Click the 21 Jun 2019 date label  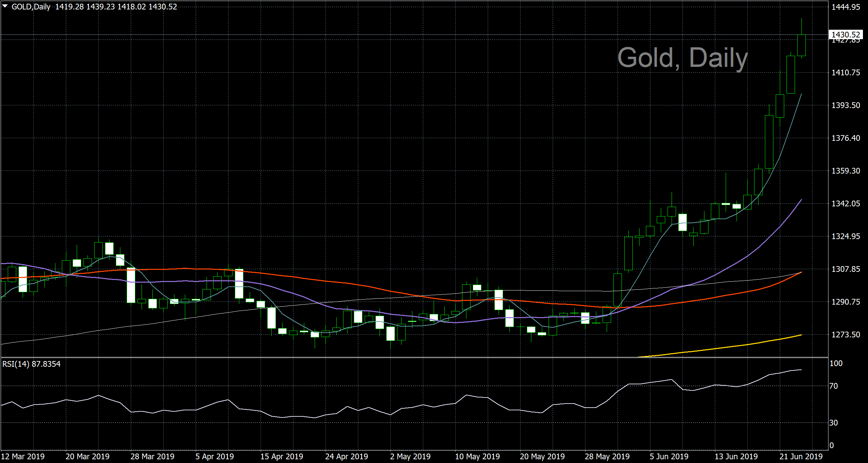tap(801, 457)
